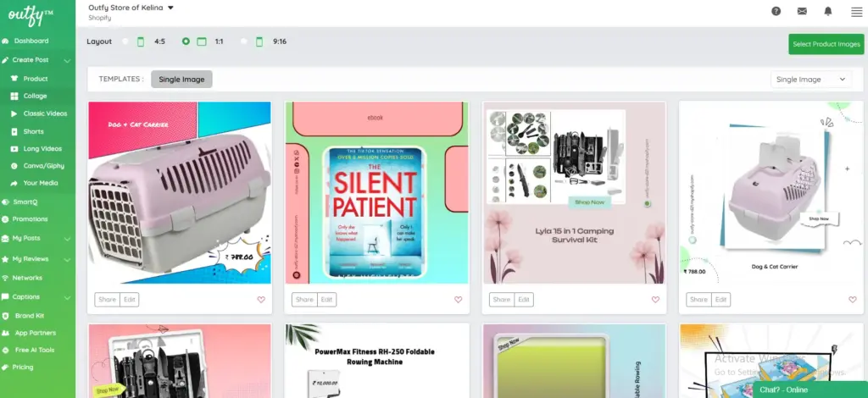Image resolution: width=868 pixels, height=398 pixels.
Task: Open the PowerMax Rowing Machine template thumbnail
Action: pos(377,361)
